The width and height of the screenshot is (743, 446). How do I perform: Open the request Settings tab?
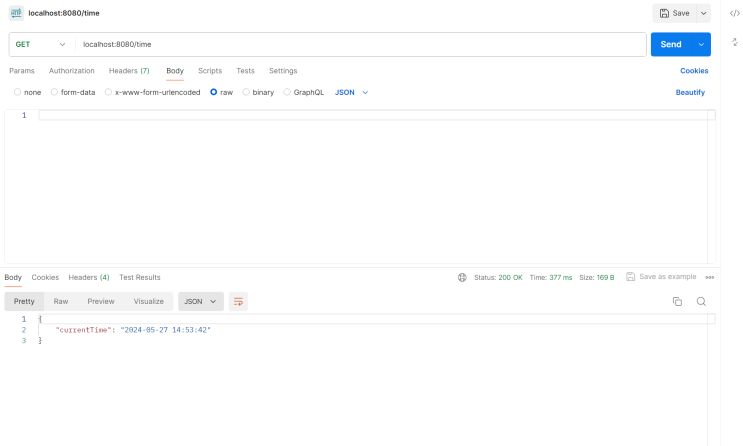pos(283,71)
